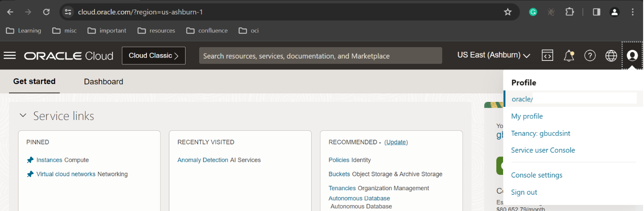Reload the page
Image resolution: width=644 pixels, height=211 pixels.
pyautogui.click(x=46, y=12)
